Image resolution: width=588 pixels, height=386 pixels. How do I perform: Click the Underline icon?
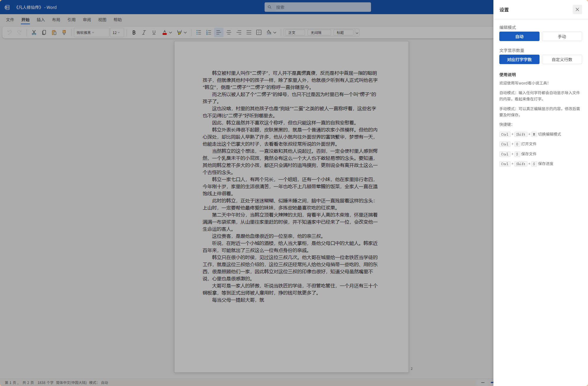(x=154, y=32)
